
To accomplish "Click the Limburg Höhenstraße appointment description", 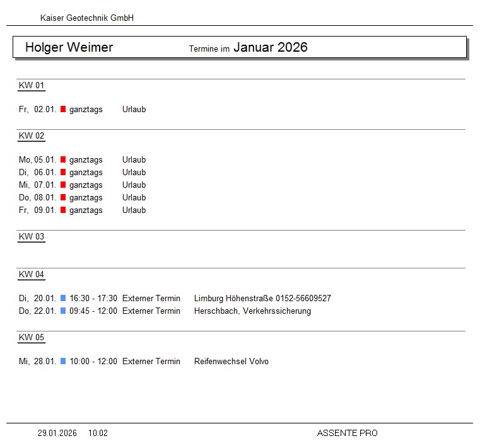I will tap(262, 298).
